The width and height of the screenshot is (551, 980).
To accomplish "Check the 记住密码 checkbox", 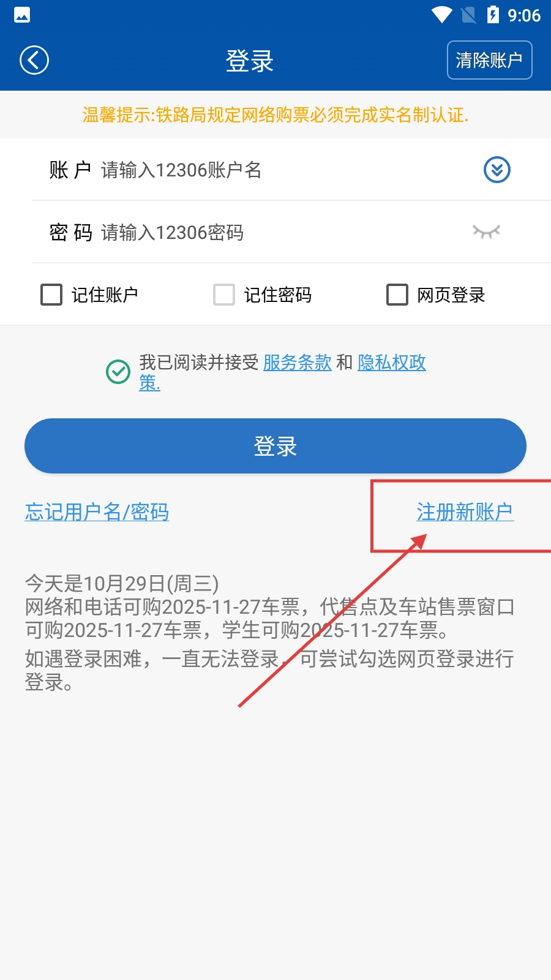I will click(224, 295).
